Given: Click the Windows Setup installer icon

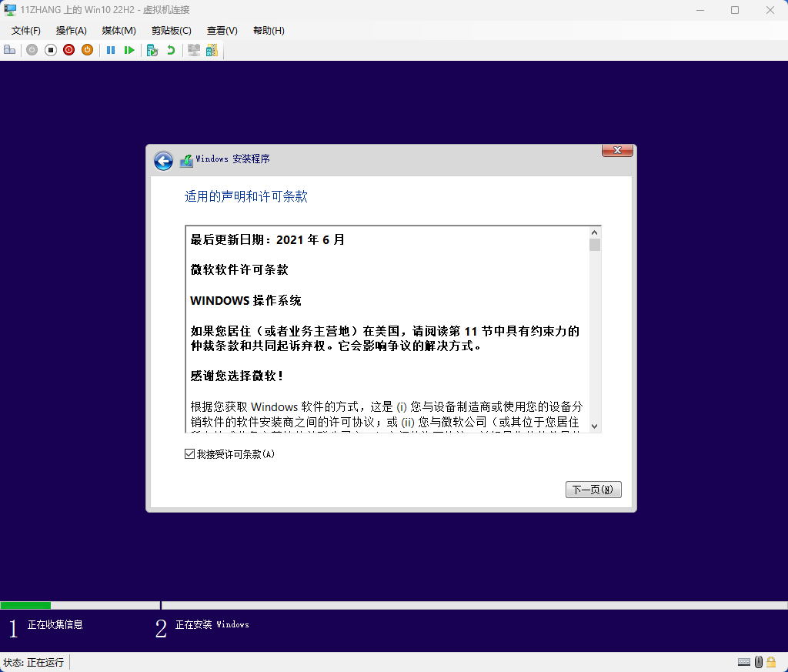Looking at the screenshot, I should [186, 161].
